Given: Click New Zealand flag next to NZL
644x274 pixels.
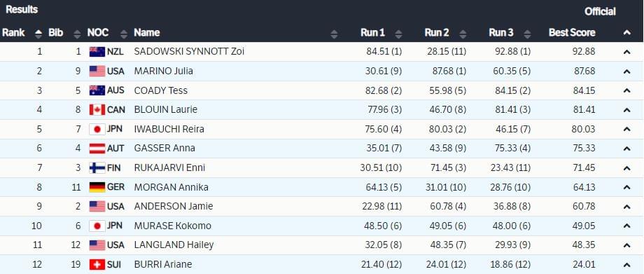Looking at the screenshot, I should (x=97, y=52).
